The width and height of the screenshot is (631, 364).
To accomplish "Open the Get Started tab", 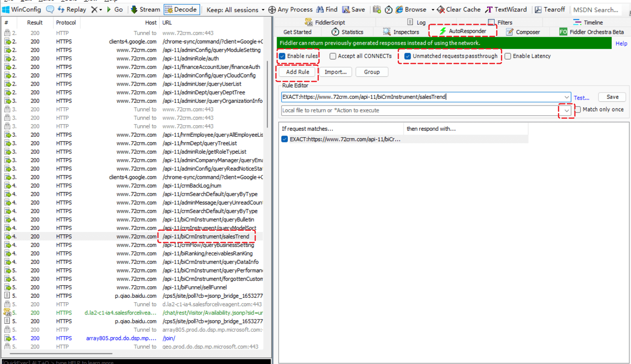I will click(x=297, y=32).
